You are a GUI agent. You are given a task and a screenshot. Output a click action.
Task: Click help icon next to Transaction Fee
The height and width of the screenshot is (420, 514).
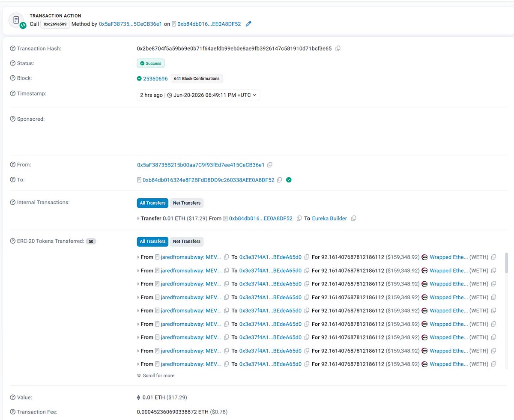pyautogui.click(x=13, y=412)
